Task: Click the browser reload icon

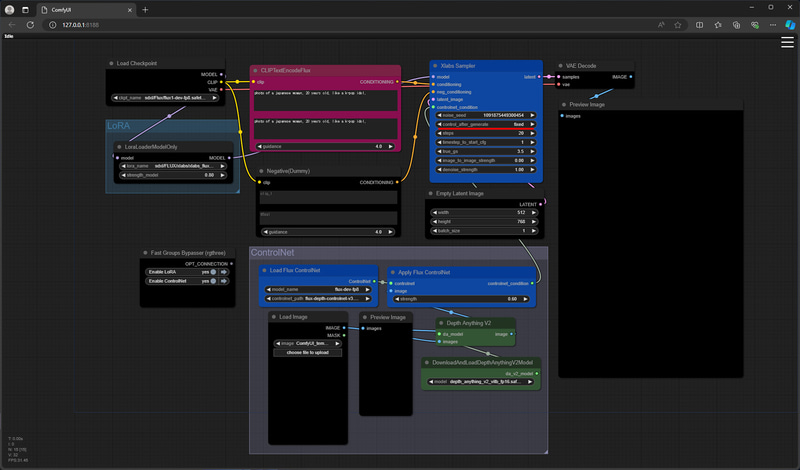Action: [30, 24]
